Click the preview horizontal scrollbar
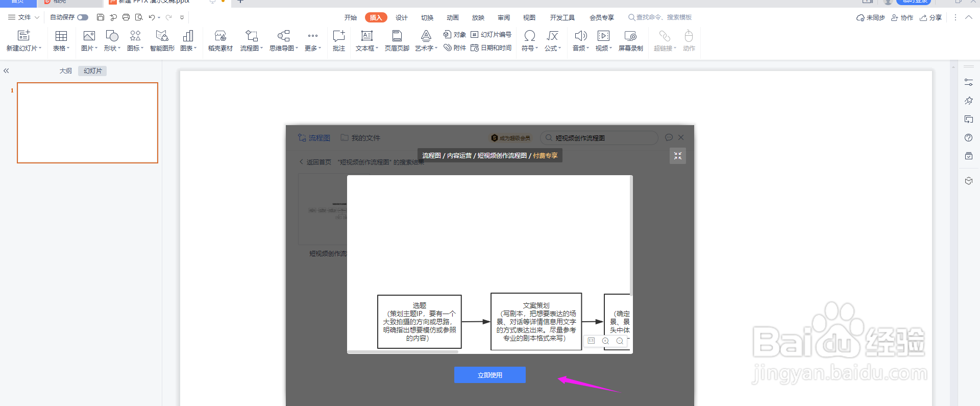The width and height of the screenshot is (980, 406). [403, 352]
